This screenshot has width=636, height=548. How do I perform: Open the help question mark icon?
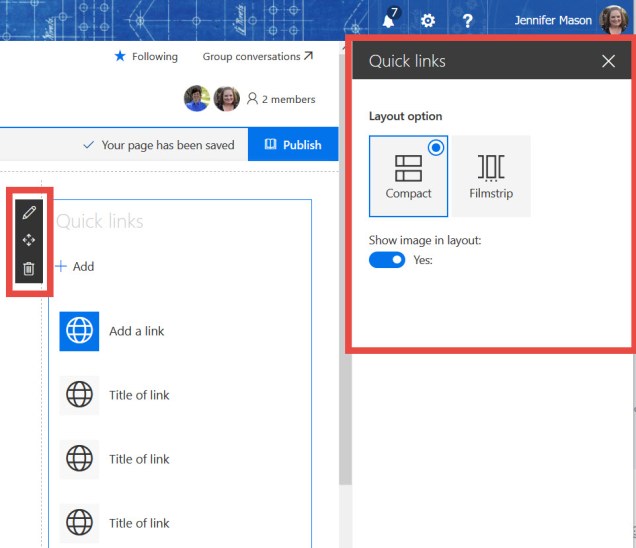[x=467, y=21]
